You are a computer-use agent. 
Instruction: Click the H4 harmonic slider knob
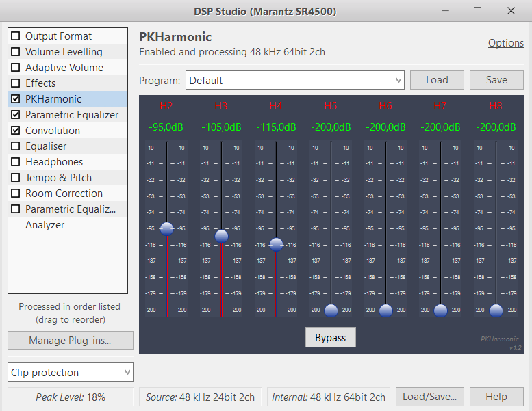point(276,244)
